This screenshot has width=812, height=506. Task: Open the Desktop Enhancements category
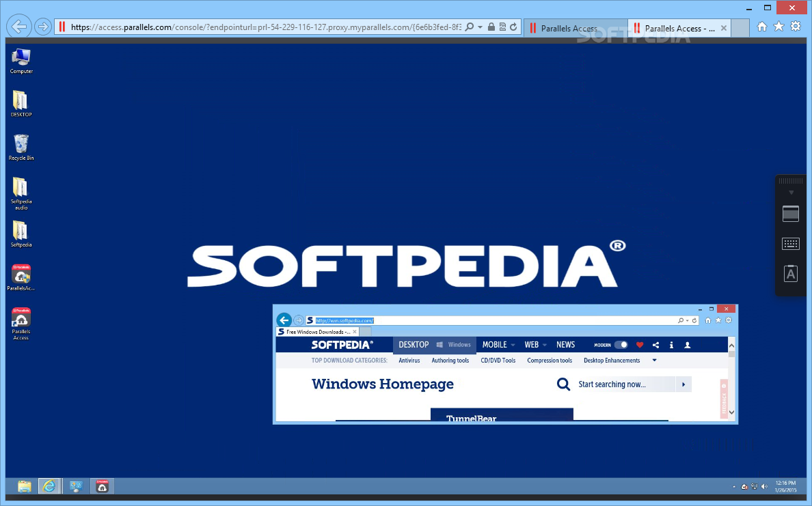(612, 361)
